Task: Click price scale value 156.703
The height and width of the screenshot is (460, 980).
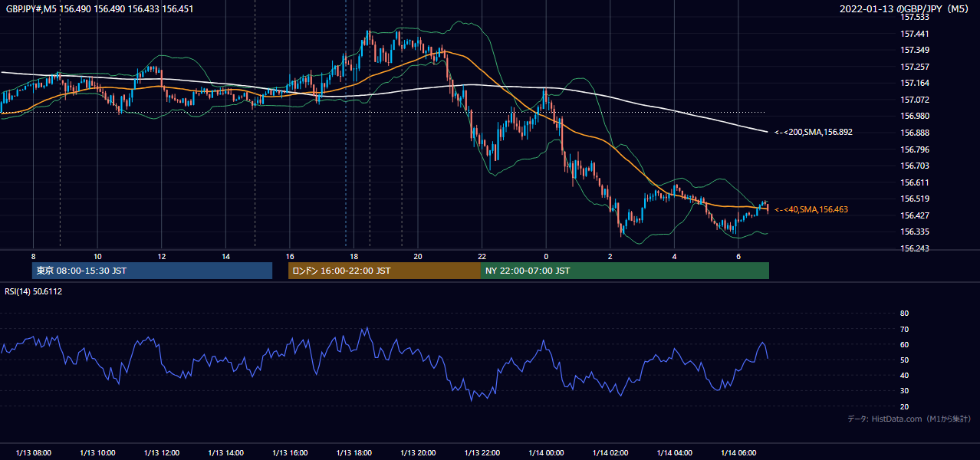Action: [915, 166]
